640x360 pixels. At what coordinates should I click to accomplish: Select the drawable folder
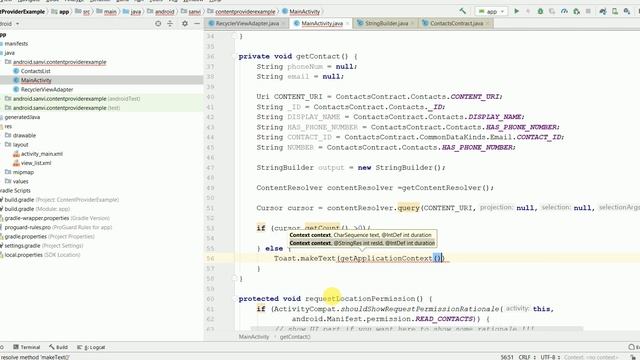pos(24,136)
